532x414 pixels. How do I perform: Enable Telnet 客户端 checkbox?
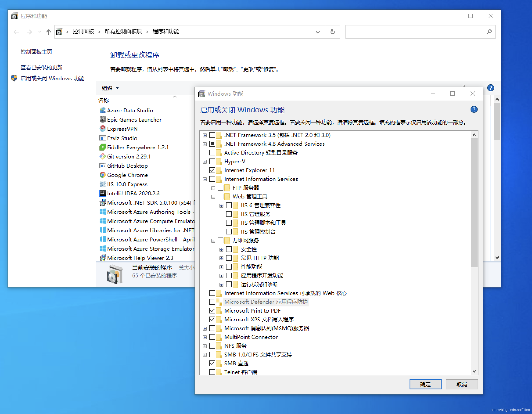coord(212,372)
